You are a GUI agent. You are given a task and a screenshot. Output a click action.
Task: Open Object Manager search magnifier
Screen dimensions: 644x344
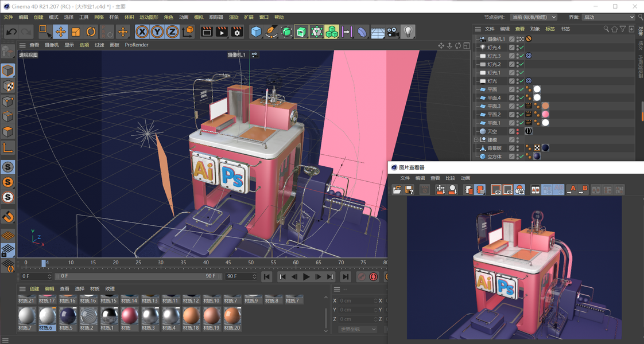click(x=606, y=29)
